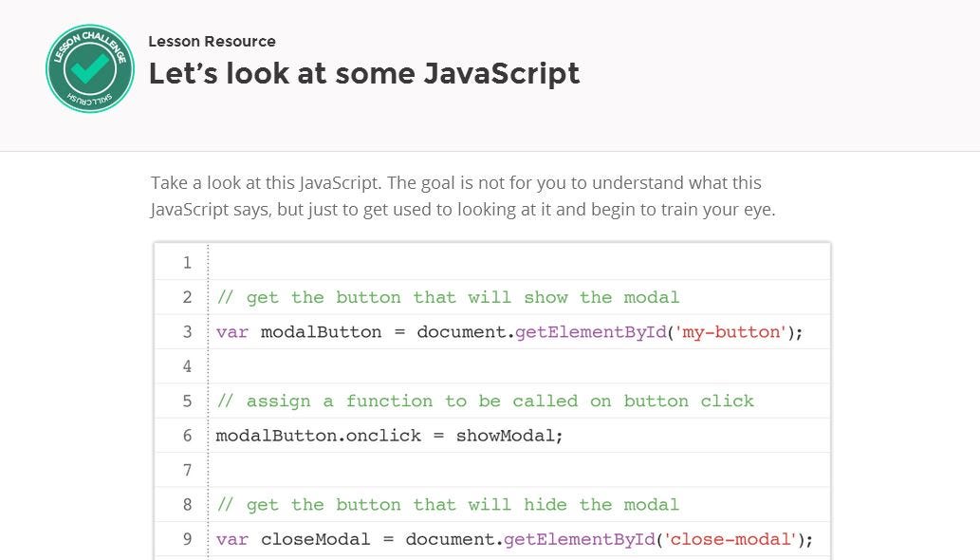Image resolution: width=980 pixels, height=560 pixels.
Task: Click the Skillcrush Lesson Challenge badge
Action: (89, 67)
